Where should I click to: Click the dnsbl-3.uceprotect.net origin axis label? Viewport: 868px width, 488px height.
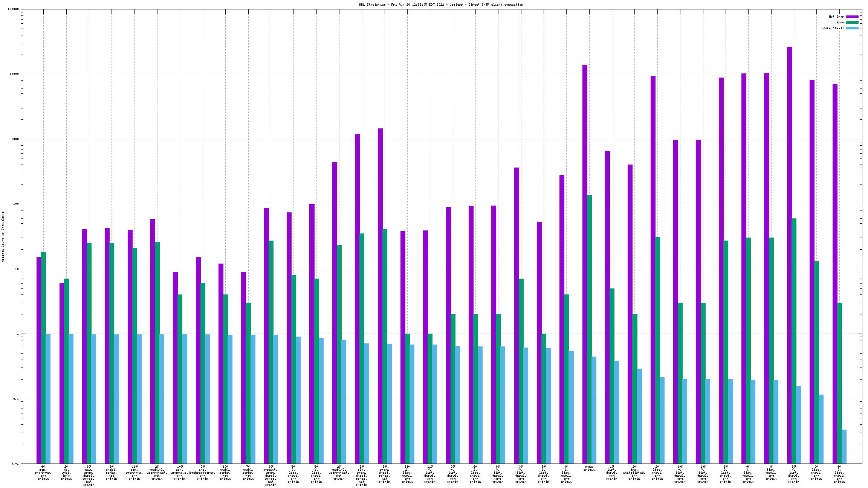pyautogui.click(x=339, y=473)
